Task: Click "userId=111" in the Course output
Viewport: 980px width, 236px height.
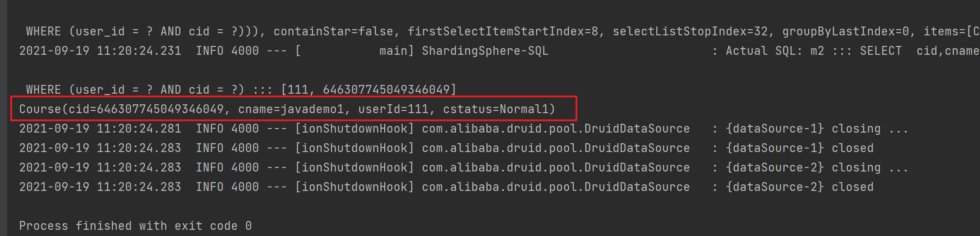Action: click(x=393, y=109)
